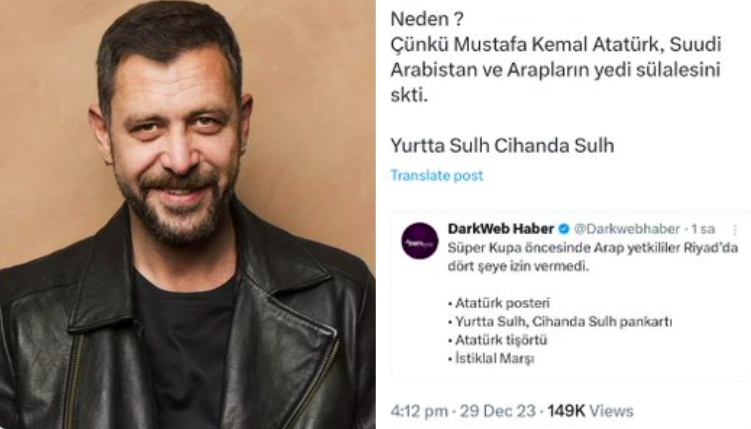Screen dimensions: 751x429
Task: Open quoted post starting "Süper Kupa öncesinde"
Action: (571, 296)
